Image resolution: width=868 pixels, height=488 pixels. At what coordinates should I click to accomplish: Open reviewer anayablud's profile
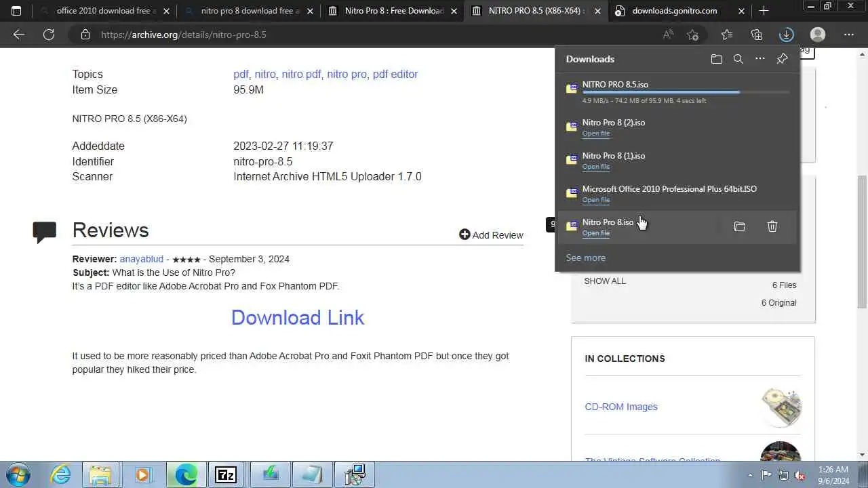point(142,259)
